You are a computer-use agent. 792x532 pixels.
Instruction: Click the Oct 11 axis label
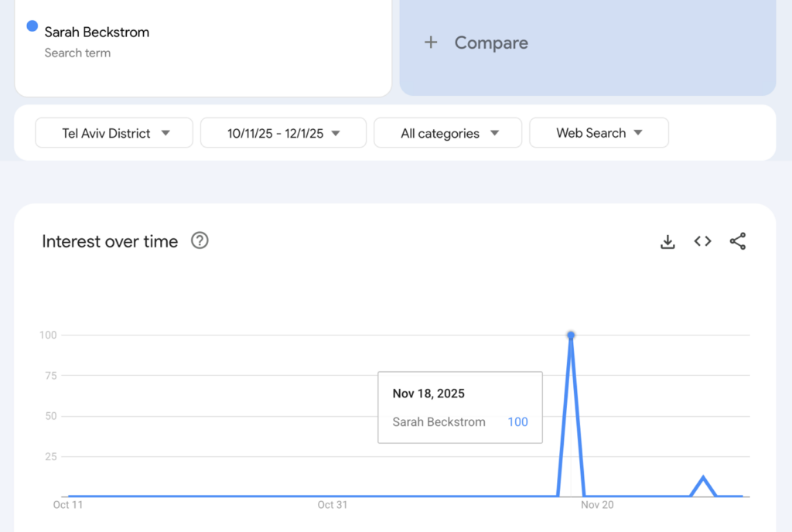click(67, 505)
